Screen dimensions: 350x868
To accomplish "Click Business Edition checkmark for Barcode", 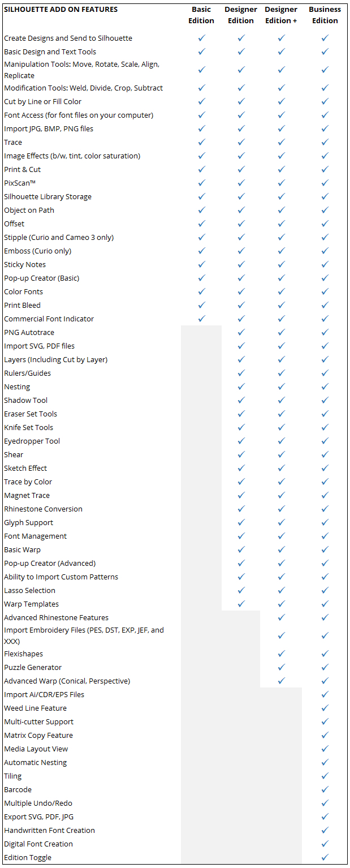I will [325, 789].
